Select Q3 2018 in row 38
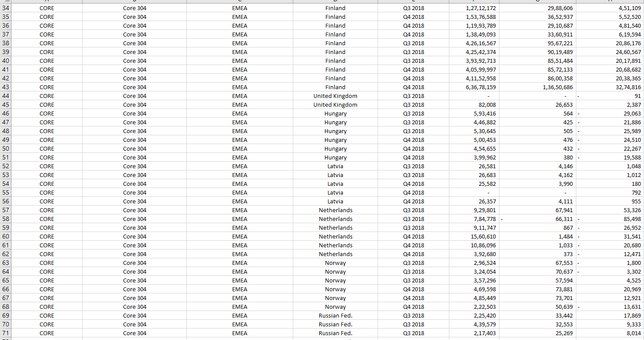This screenshot has height=340, width=644. (414, 43)
